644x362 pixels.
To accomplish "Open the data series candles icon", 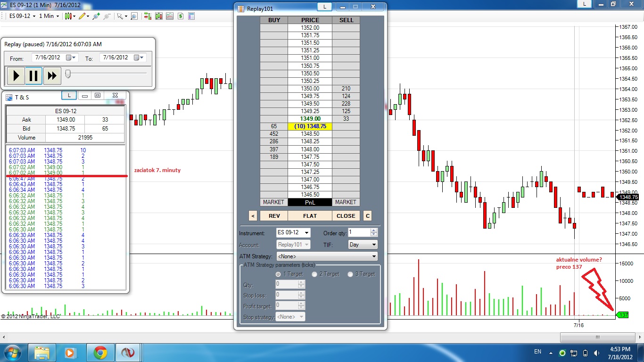I will 159,16.
